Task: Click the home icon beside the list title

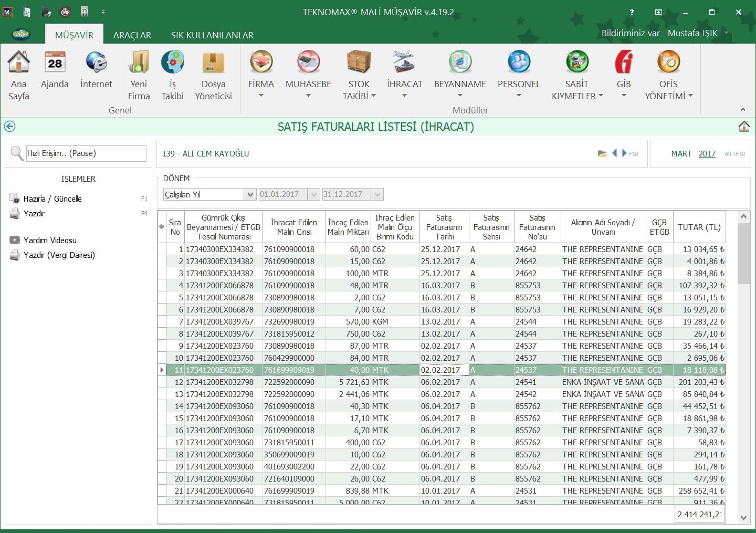Action: pos(744,127)
